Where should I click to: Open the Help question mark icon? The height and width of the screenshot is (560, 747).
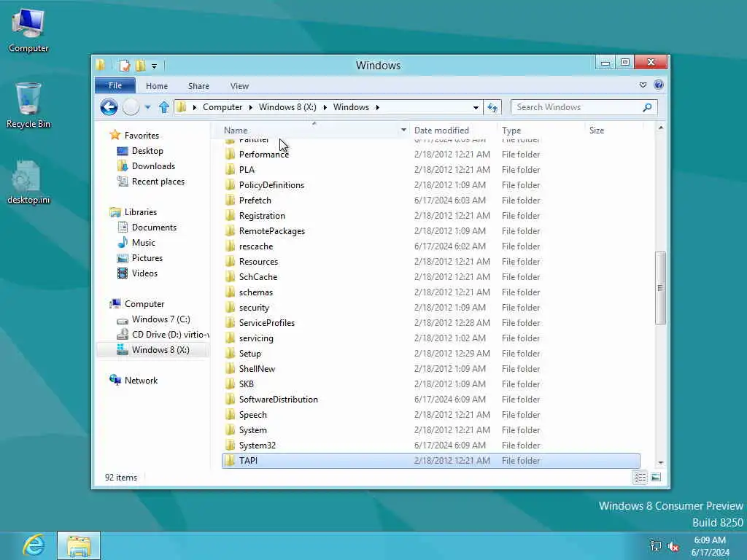click(x=659, y=85)
